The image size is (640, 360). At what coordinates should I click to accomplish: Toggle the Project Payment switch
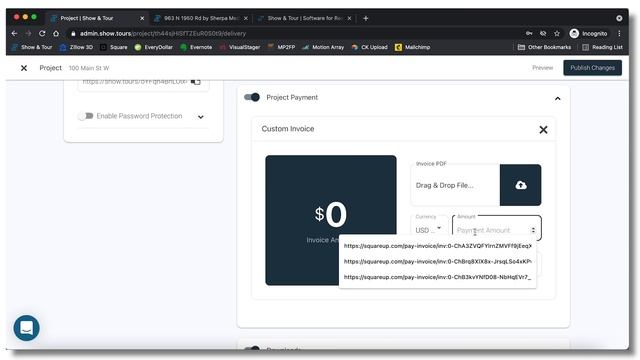click(252, 97)
